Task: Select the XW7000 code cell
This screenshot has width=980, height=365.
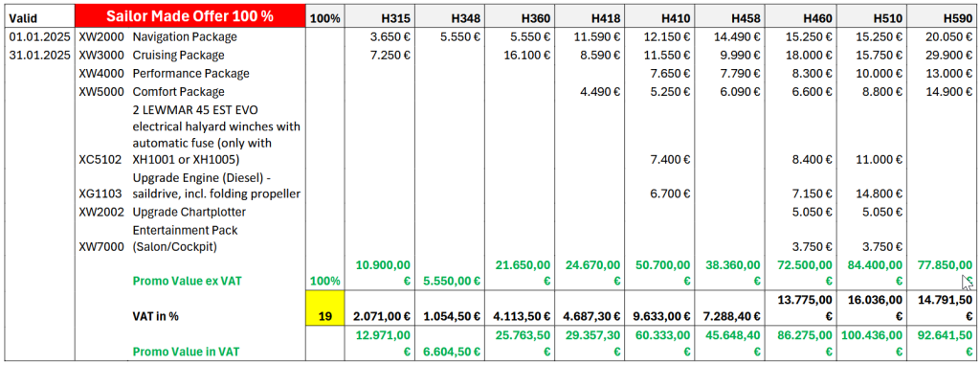Action: pyautogui.click(x=101, y=247)
